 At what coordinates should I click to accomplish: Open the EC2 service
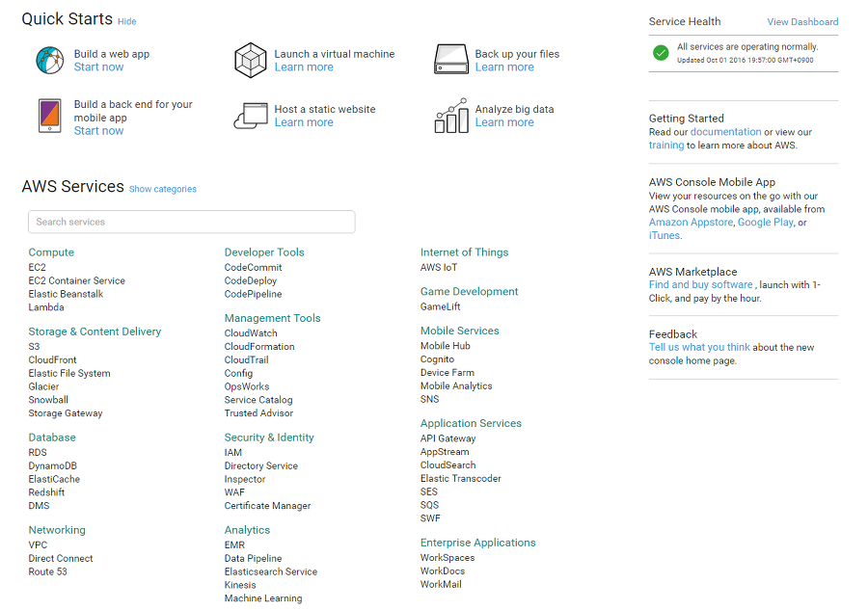(x=37, y=267)
